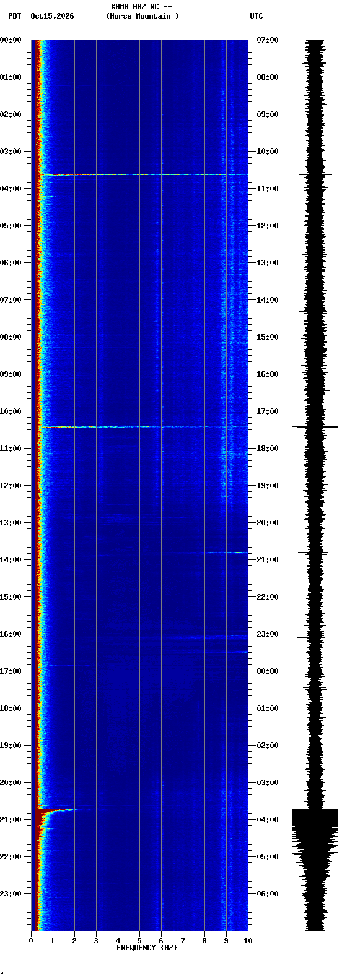Image resolution: width=342 pixels, height=980 pixels.
Task: Click the 10 Hz frequency tick label
Action: [x=248, y=941]
